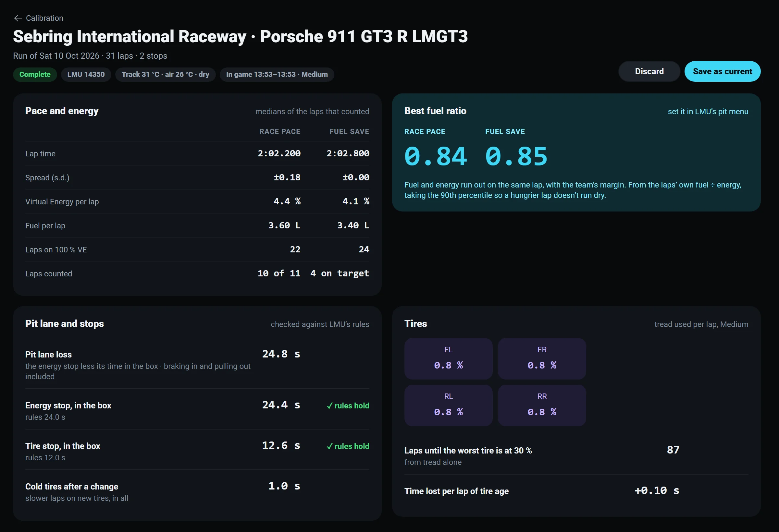
Task: Click the fuel save spread ±0.00
Action: click(x=356, y=177)
